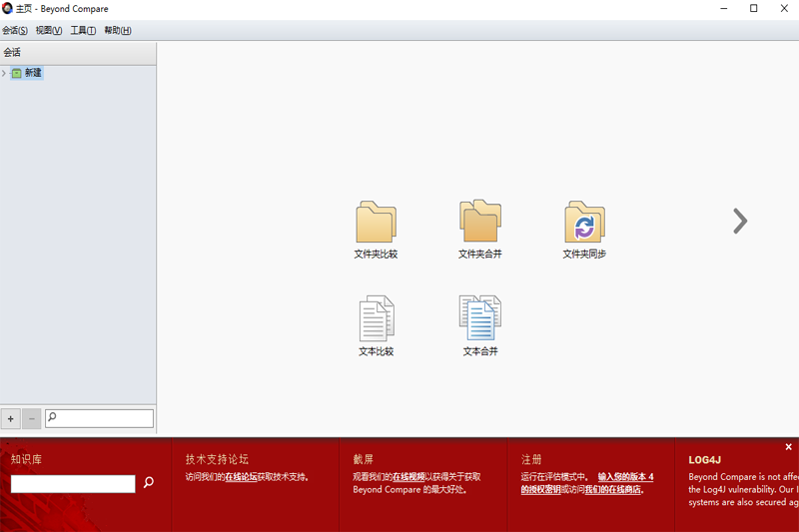Follow the 在线视频 link

pos(408,477)
